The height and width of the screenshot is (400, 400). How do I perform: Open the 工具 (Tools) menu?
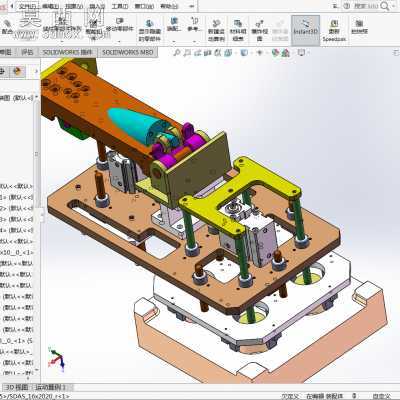(120, 6)
